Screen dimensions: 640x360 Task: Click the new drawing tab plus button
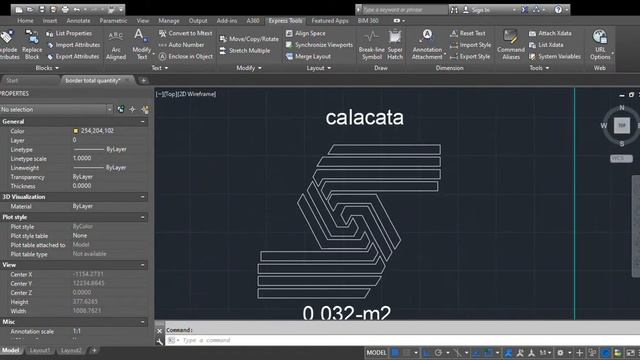[143, 80]
